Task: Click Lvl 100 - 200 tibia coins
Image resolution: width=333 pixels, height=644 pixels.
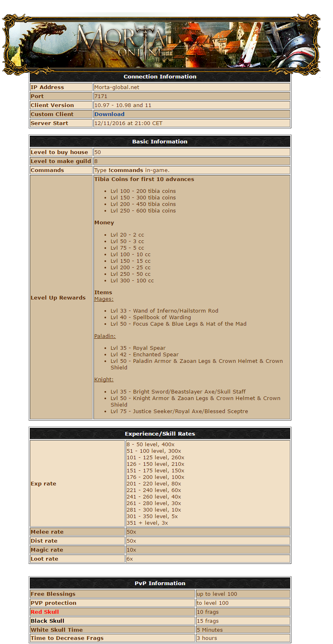Action: (143, 191)
